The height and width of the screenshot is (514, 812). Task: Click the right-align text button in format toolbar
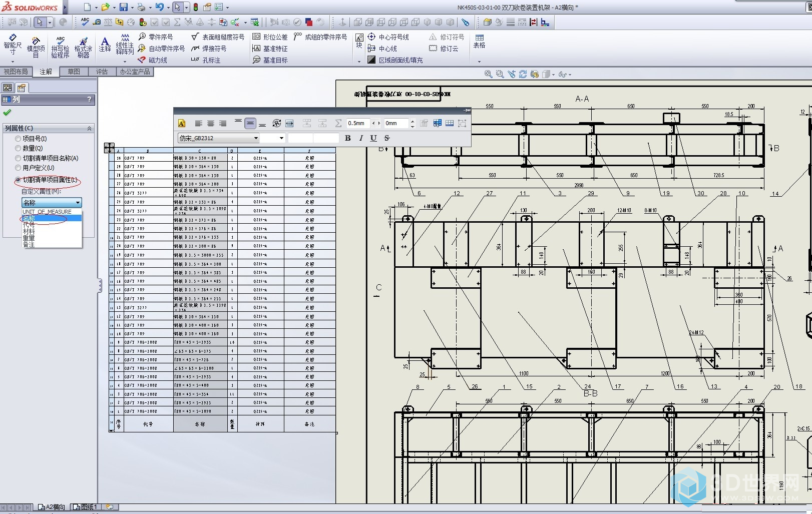[x=223, y=123]
